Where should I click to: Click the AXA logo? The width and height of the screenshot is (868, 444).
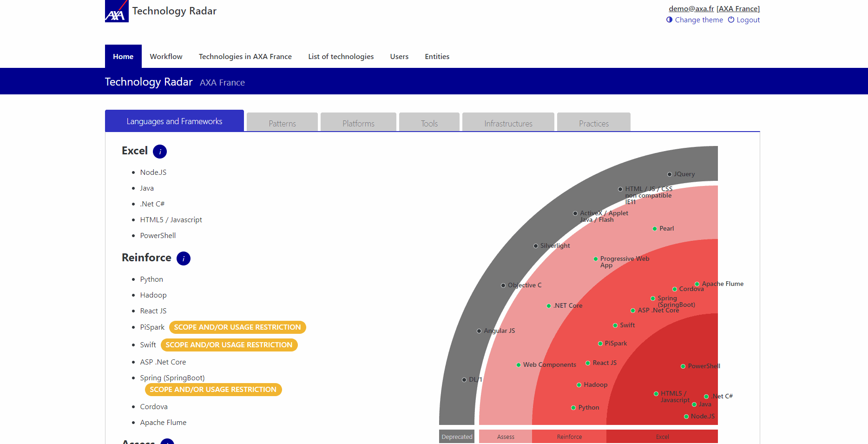tap(117, 11)
